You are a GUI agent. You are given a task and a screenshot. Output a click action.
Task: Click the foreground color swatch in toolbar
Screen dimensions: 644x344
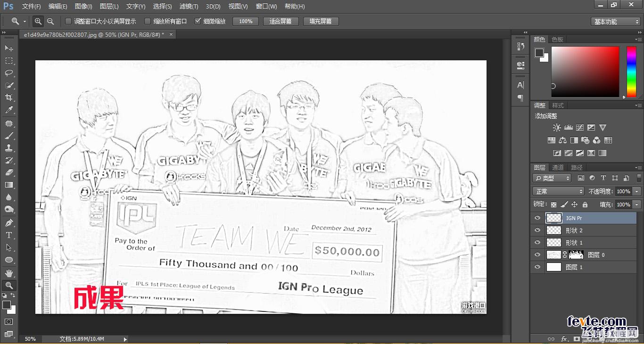[7, 305]
